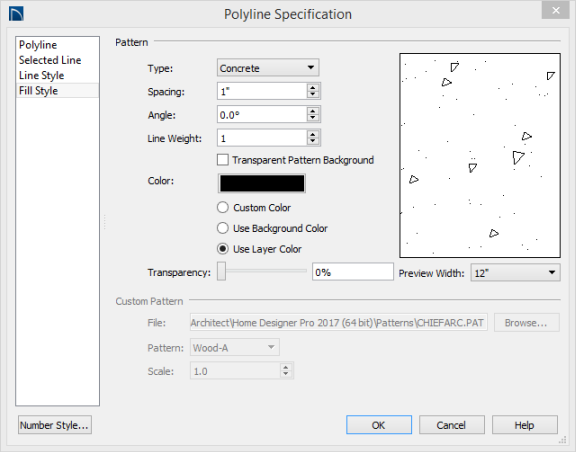Lower Line Weight with the down arrow
This screenshot has width=576, height=452.
pyautogui.click(x=313, y=141)
